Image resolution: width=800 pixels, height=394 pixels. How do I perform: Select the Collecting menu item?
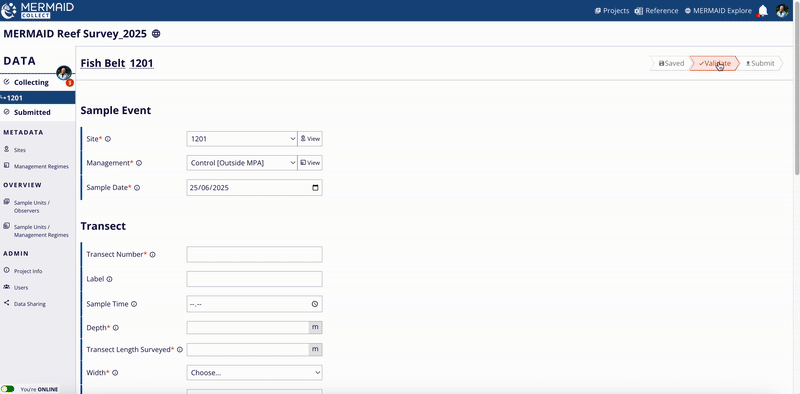pyautogui.click(x=31, y=82)
